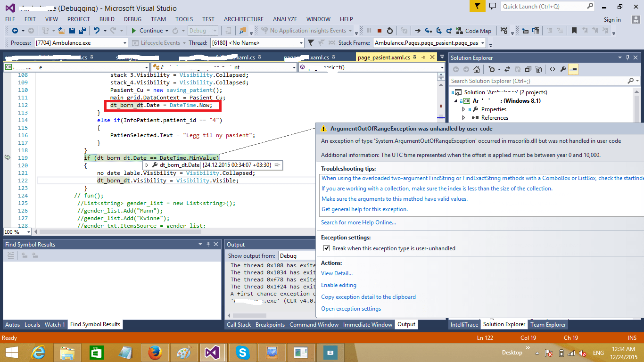This screenshot has height=362, width=644.
Task: Expand the dt_born_dt.Date data tip
Action: [x=147, y=165]
